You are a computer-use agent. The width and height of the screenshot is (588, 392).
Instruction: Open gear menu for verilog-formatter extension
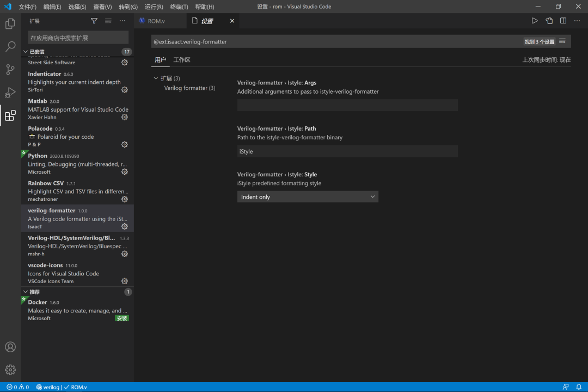125,226
